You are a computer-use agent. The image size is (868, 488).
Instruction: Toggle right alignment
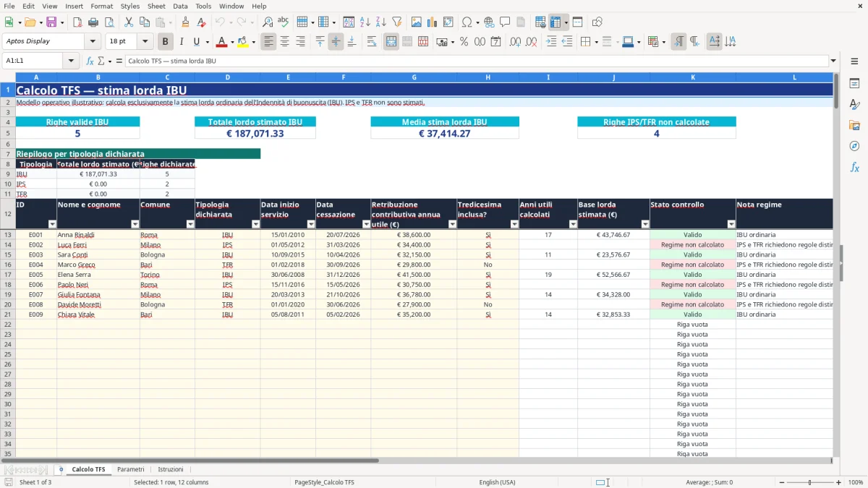point(300,42)
